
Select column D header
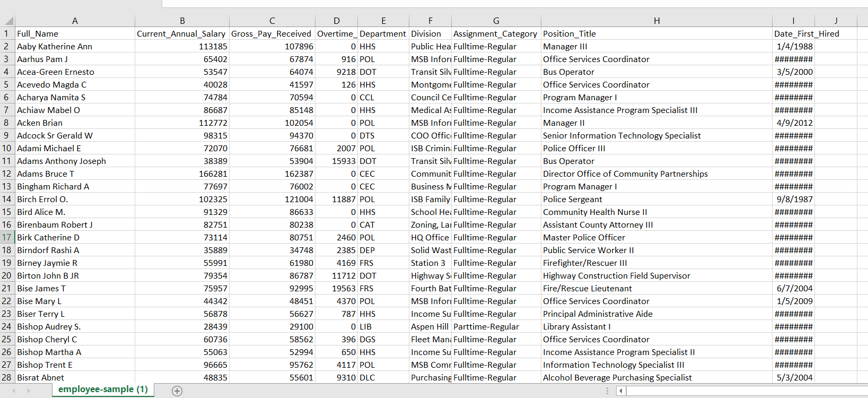click(x=337, y=21)
